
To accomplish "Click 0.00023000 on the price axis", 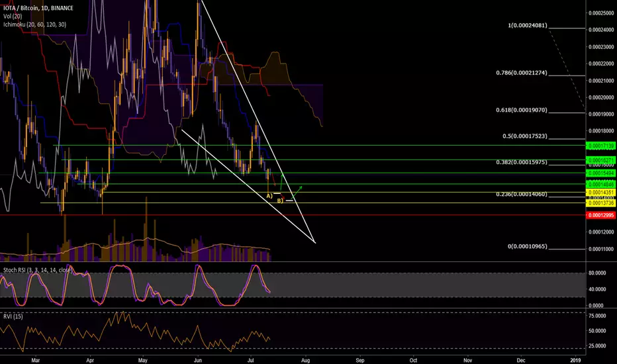I will 601,47.
